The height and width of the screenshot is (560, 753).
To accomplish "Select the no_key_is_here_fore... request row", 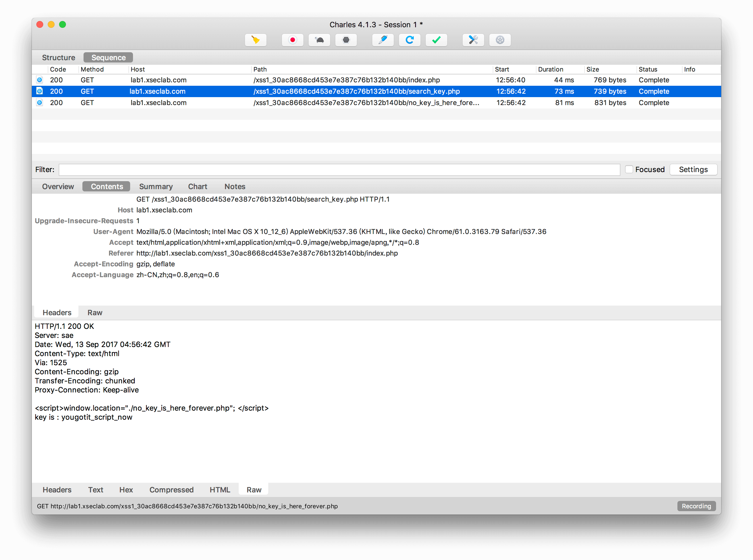I will pos(376,102).
